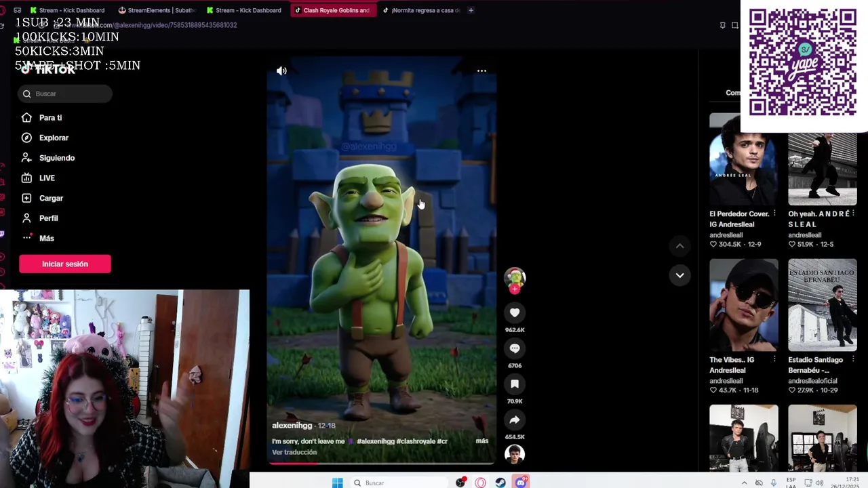The height and width of the screenshot is (488, 868).
Task: Open options for Estadio Santiago Bernabéu video
Action: pyautogui.click(x=852, y=360)
